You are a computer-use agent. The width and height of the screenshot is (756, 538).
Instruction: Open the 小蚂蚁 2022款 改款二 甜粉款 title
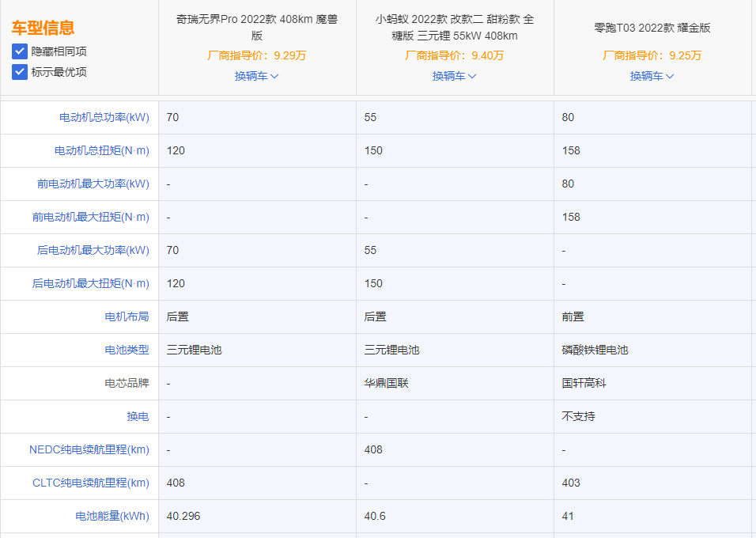[x=455, y=27]
